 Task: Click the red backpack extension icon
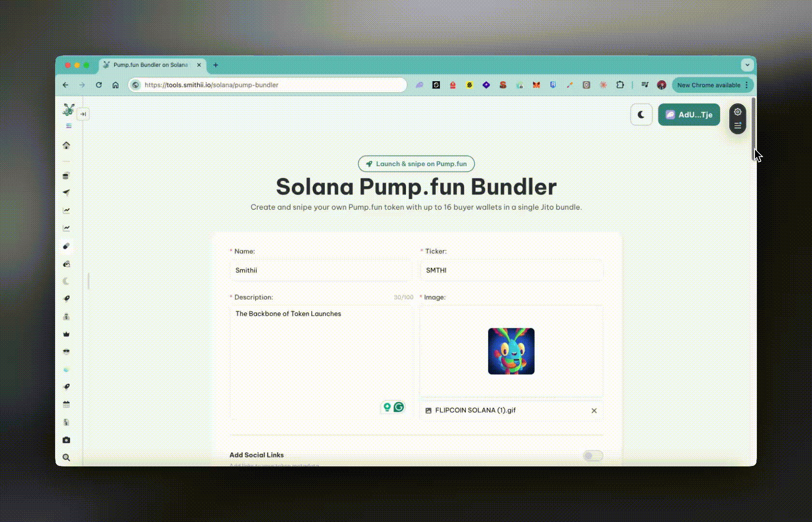point(452,85)
